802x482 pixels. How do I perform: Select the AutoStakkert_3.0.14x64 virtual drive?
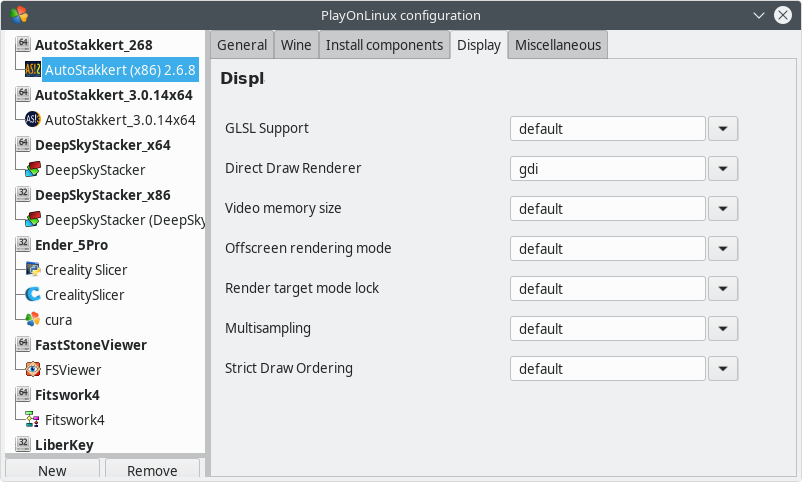click(x=114, y=95)
